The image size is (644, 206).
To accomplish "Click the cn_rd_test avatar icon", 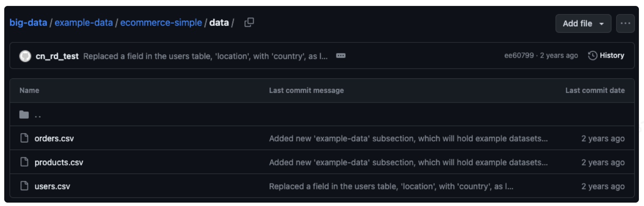I will click(25, 56).
